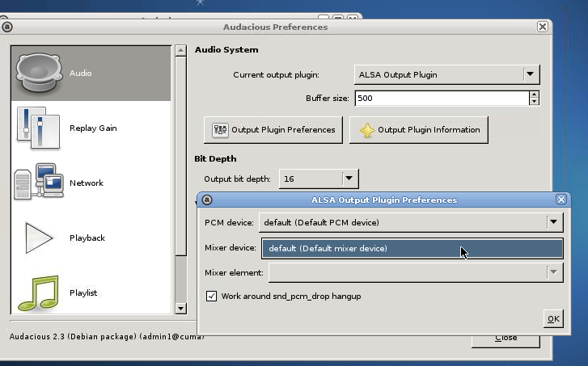
Task: Open Playlist category music note icon
Action: 39,292
